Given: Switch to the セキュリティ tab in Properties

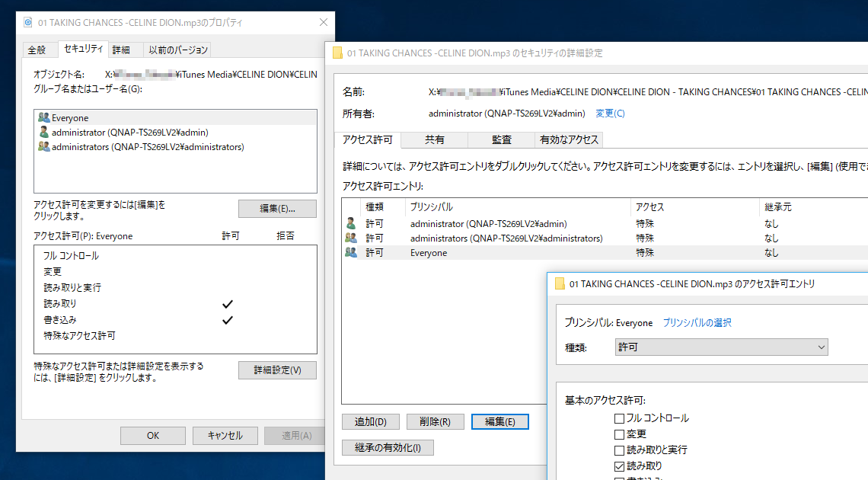Looking at the screenshot, I should pyautogui.click(x=83, y=49).
